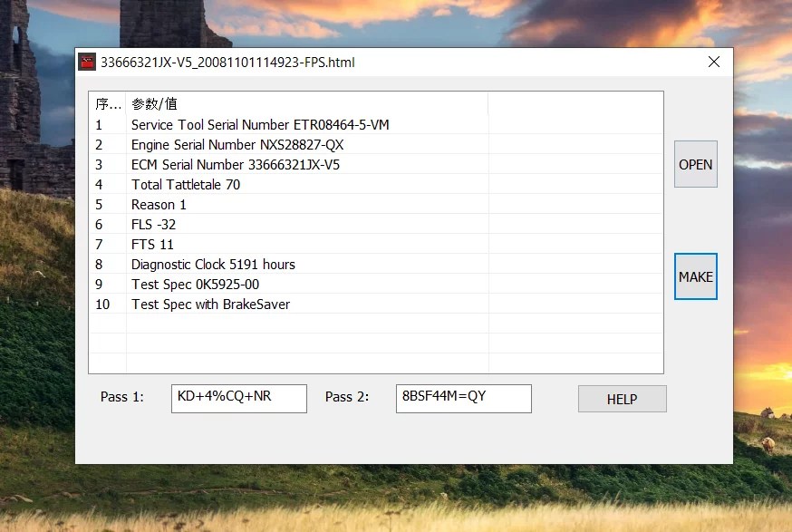Select the Diagnostic Clock 5191 hours row

(213, 264)
